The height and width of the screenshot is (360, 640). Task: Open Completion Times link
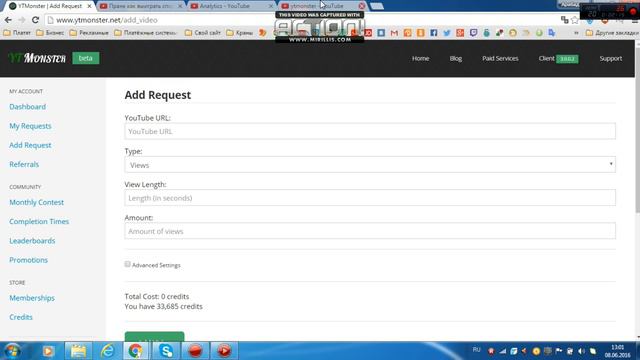39,221
